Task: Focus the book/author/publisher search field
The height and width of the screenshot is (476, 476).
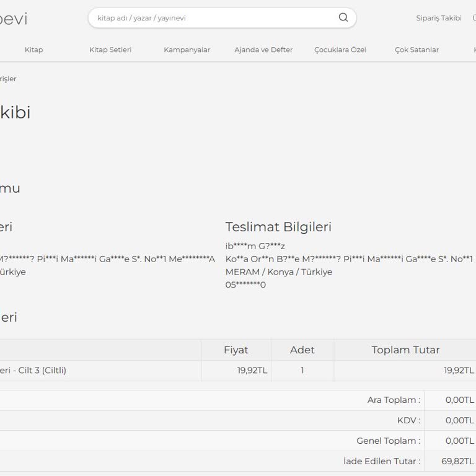Action: pos(211,18)
